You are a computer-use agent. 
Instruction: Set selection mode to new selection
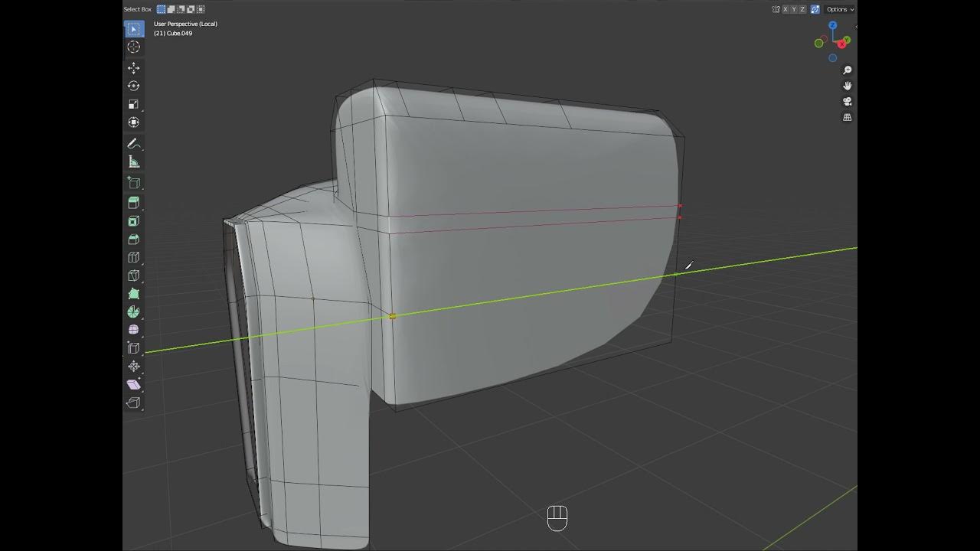(162, 9)
